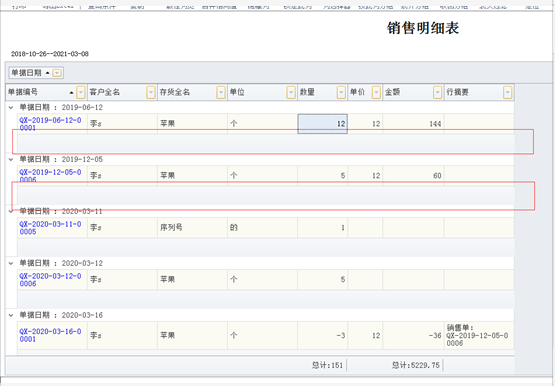
Task: Open document link QX-2019-06-12-00001
Action: click(x=50, y=124)
